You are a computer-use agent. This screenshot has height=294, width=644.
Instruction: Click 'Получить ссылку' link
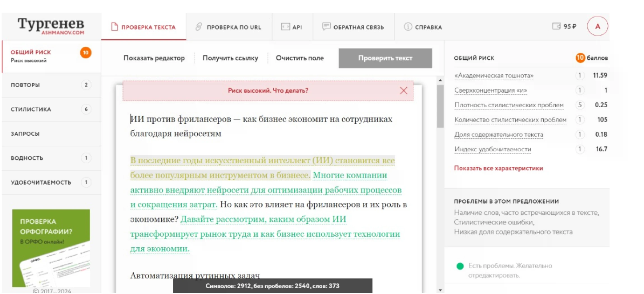(x=230, y=58)
